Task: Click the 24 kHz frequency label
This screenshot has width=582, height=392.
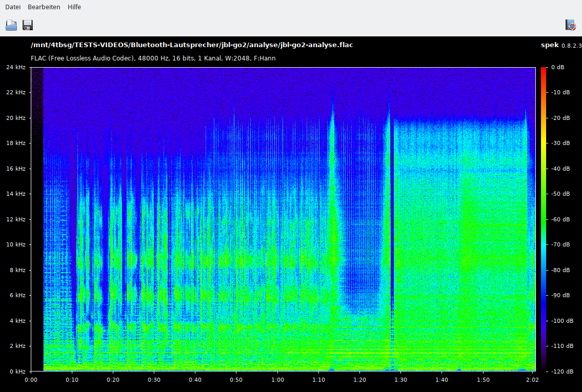Action: [x=15, y=67]
